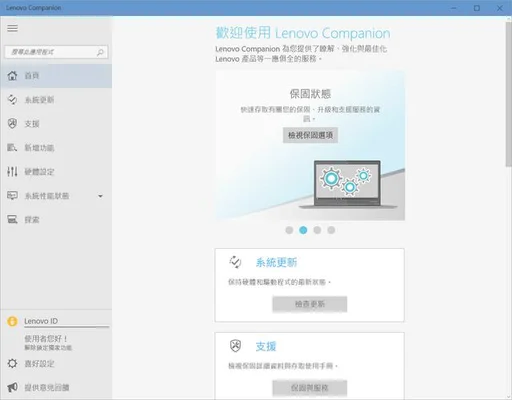This screenshot has height=400, width=512.
Task: Minimize the Lenovo Companion window
Action: [x=454, y=8]
